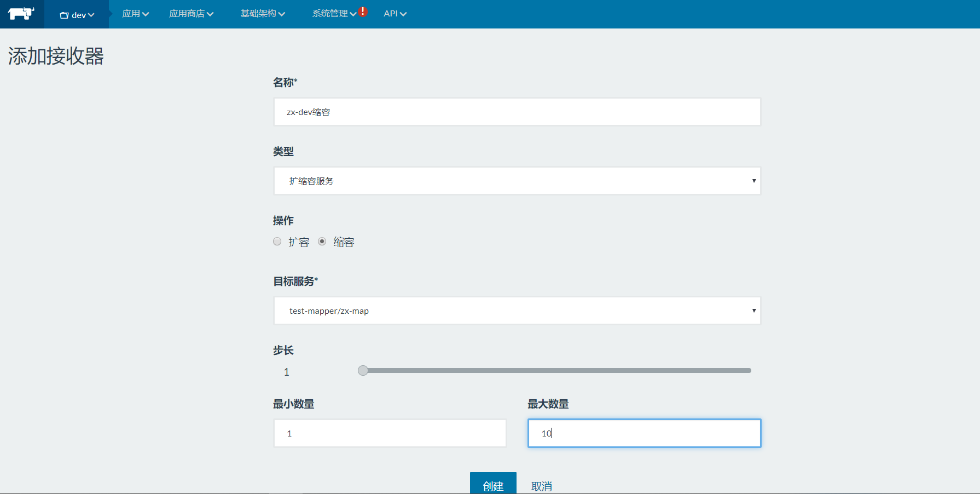This screenshot has height=494, width=980.
Task: Focus the 最小数量 input field
Action: pyautogui.click(x=390, y=433)
